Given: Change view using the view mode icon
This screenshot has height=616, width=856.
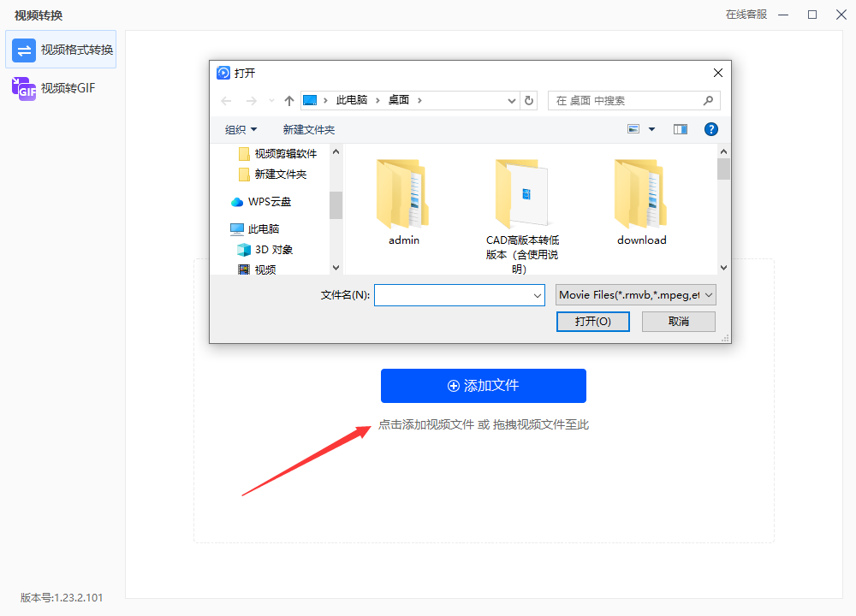Looking at the screenshot, I should pyautogui.click(x=633, y=129).
